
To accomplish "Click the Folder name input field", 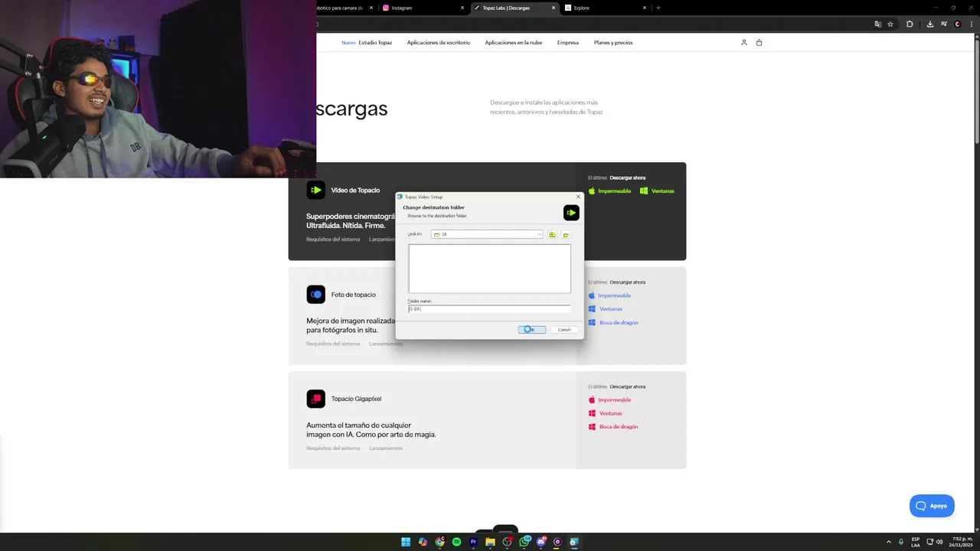I will click(489, 308).
